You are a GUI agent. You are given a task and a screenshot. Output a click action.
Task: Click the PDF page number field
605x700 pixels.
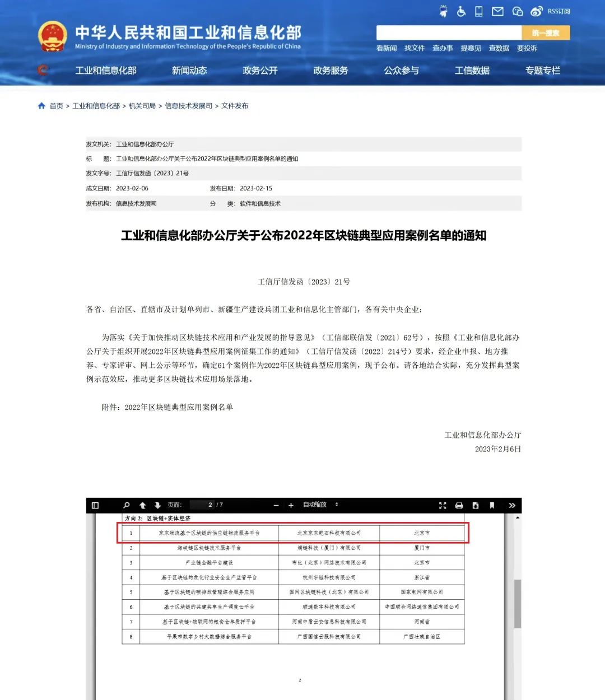click(202, 505)
